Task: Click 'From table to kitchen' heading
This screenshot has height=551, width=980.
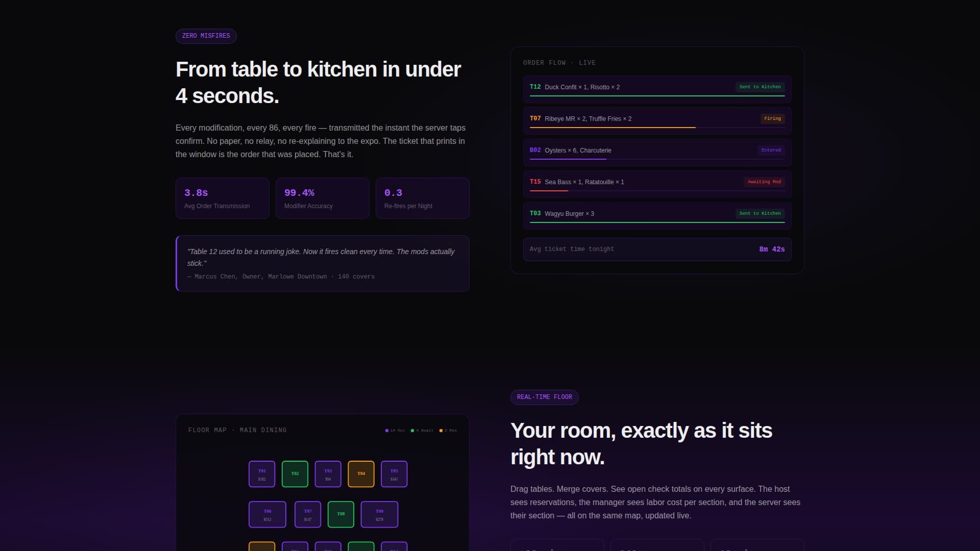Action: coord(318,83)
